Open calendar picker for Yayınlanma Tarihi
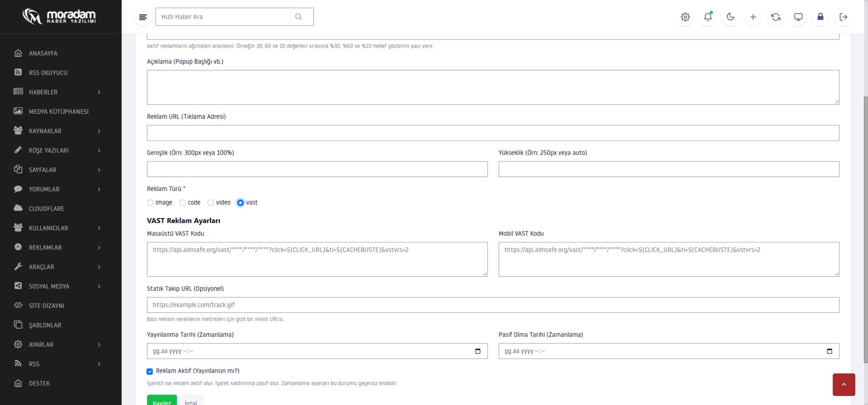The height and width of the screenshot is (405, 868). click(478, 351)
